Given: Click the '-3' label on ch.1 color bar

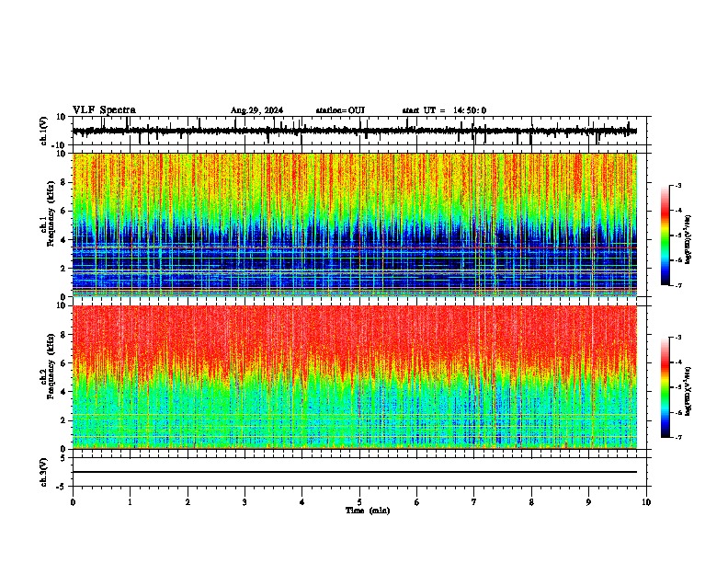Looking at the screenshot, I should point(677,185).
